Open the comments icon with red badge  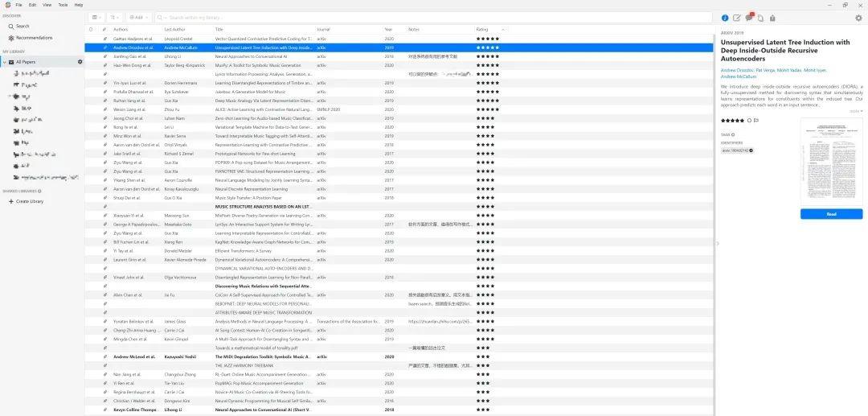pyautogui.click(x=749, y=18)
